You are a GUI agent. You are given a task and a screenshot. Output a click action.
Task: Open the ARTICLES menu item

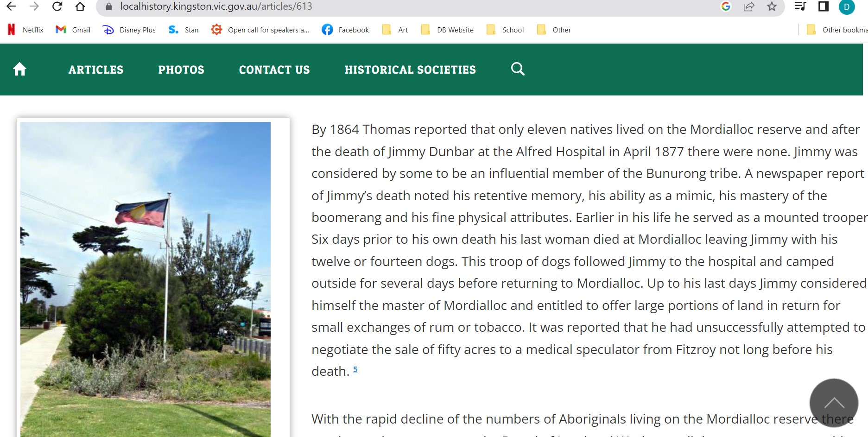pyautogui.click(x=96, y=70)
